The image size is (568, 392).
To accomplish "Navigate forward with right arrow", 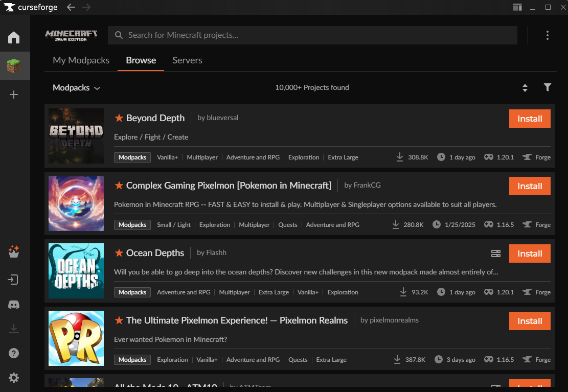I will [x=86, y=7].
